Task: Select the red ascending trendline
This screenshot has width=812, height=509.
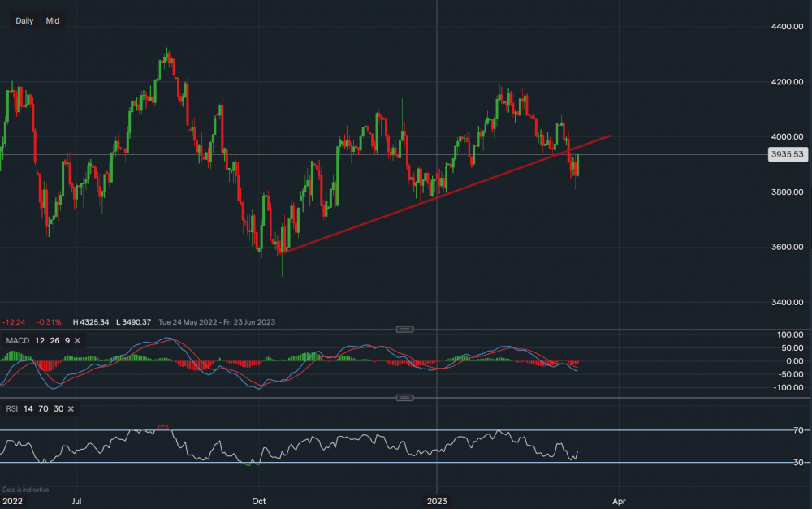Action: click(447, 193)
